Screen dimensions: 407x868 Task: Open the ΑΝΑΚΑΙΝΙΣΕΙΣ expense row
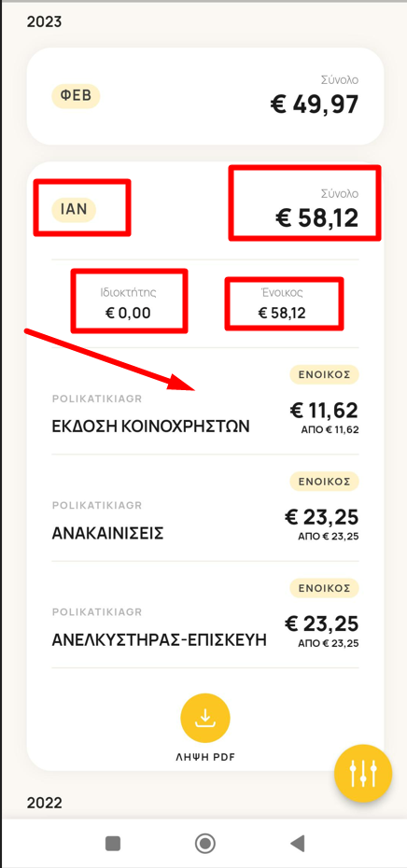click(205, 508)
